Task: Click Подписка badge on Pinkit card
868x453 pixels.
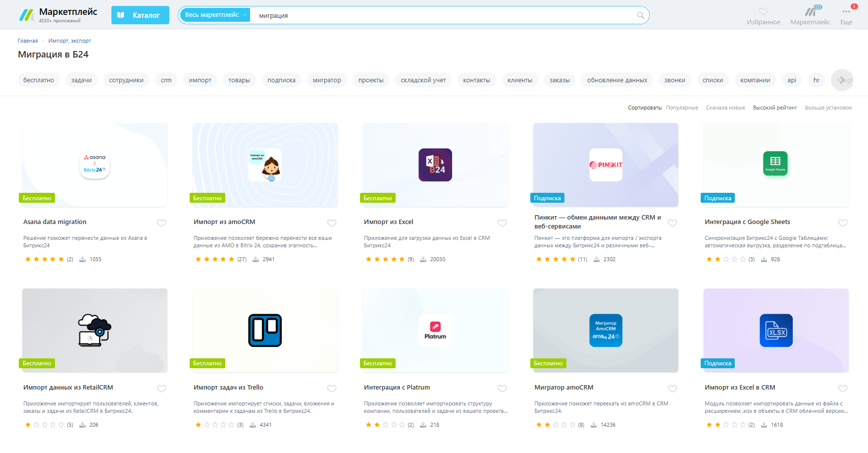Action: 547,198
